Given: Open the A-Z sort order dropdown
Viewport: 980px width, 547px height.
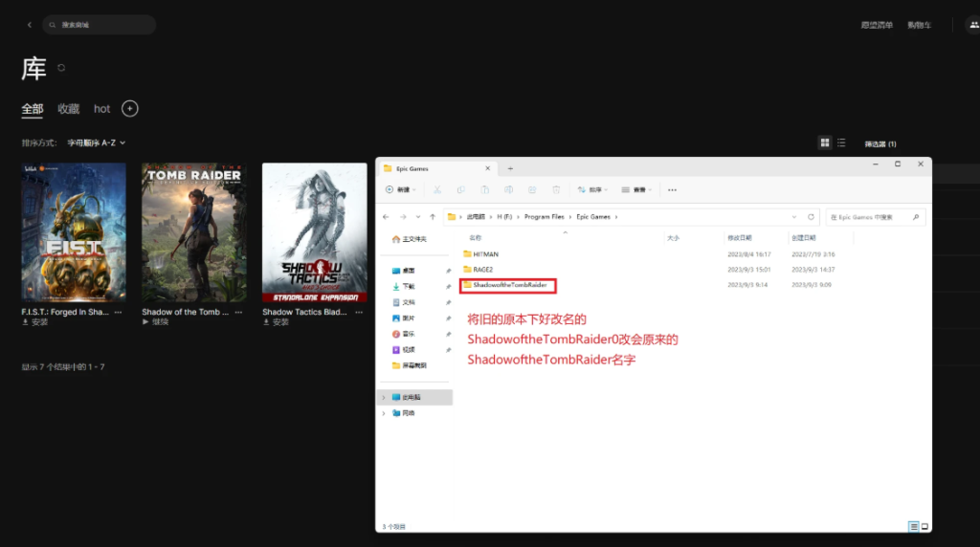Looking at the screenshot, I should (x=97, y=143).
